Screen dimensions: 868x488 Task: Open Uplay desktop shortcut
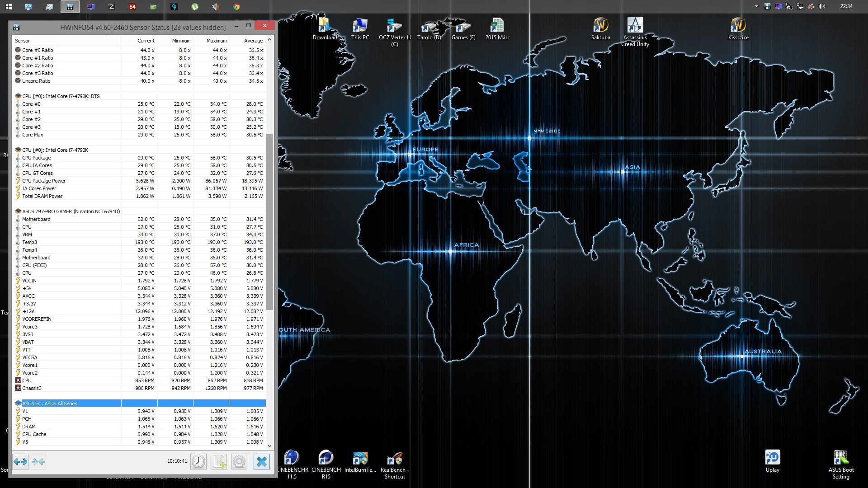pyautogui.click(x=773, y=461)
